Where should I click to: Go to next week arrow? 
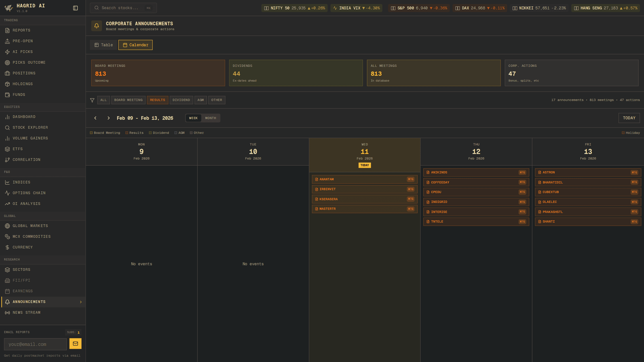[x=108, y=118]
